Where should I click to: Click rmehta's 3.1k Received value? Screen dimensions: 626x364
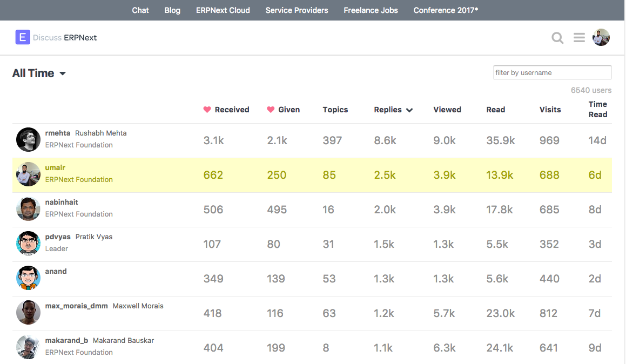pyautogui.click(x=213, y=140)
